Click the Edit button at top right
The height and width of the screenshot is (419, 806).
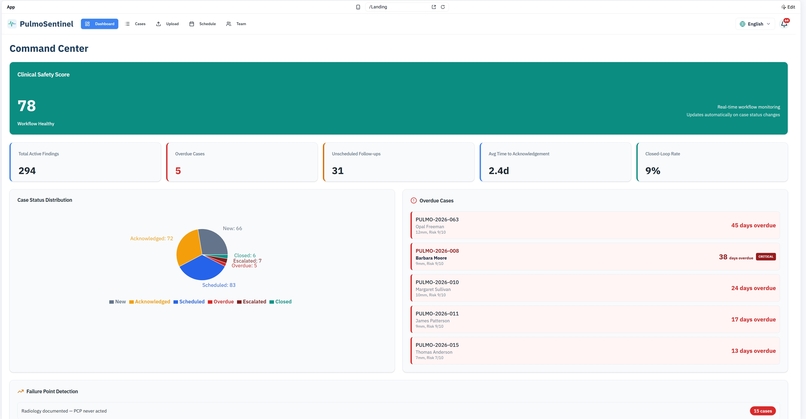788,7
